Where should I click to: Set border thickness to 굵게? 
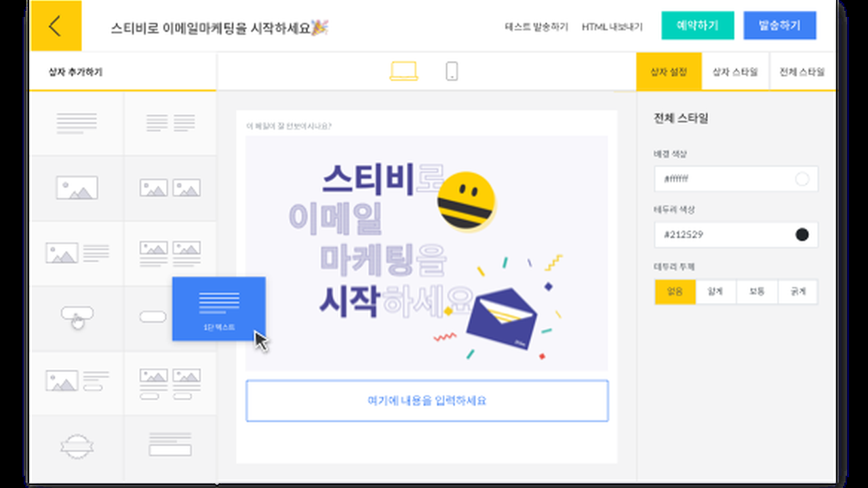[797, 291]
